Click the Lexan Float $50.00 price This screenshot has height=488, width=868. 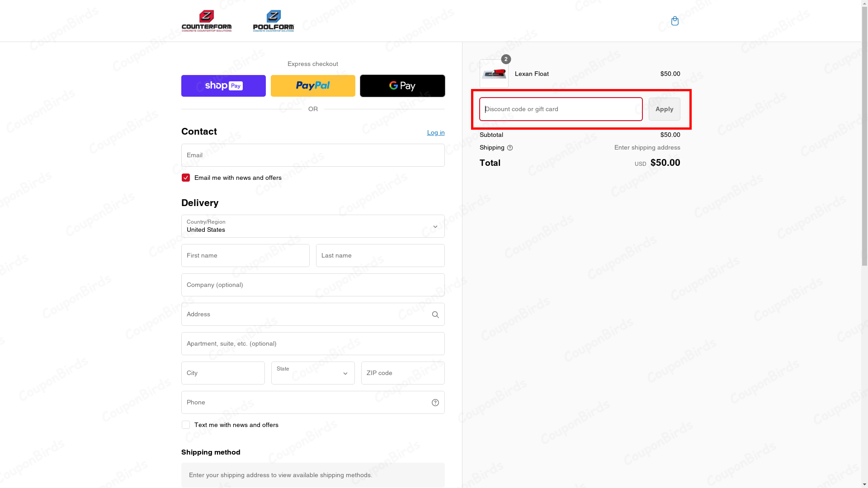pyautogui.click(x=670, y=74)
